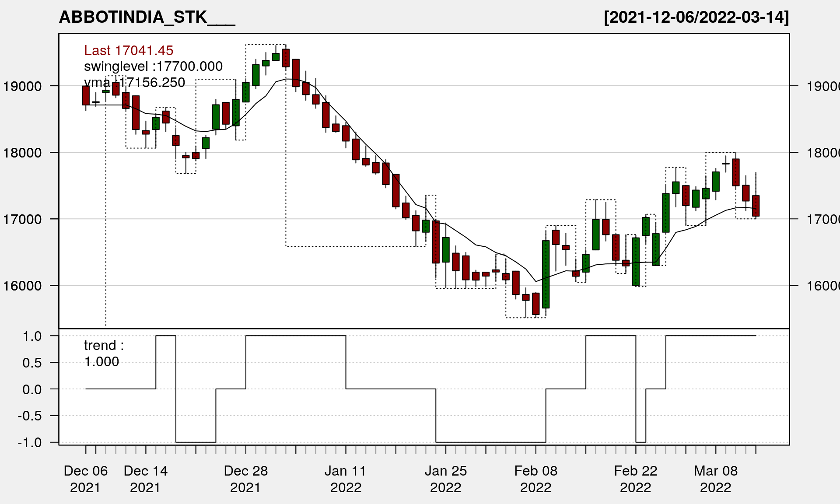Click the trend axis -1.0 label
This screenshot has width=840, height=504.
click(x=30, y=442)
